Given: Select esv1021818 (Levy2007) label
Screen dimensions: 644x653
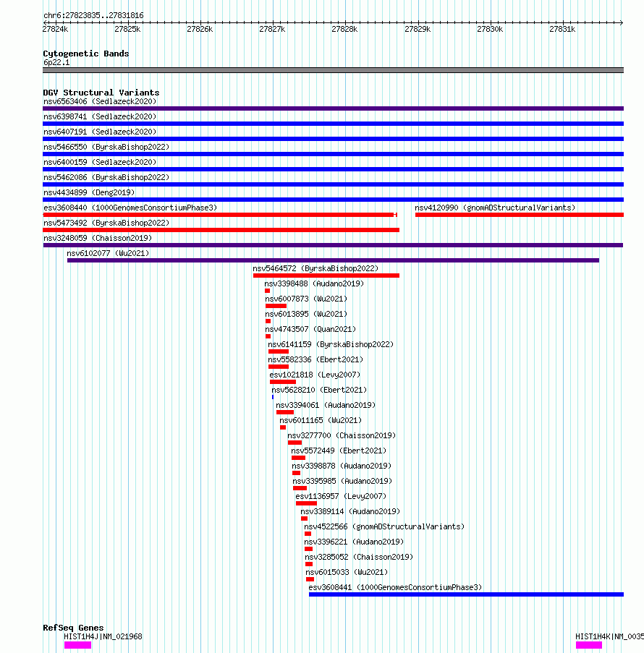Looking at the screenshot, I should [315, 375].
